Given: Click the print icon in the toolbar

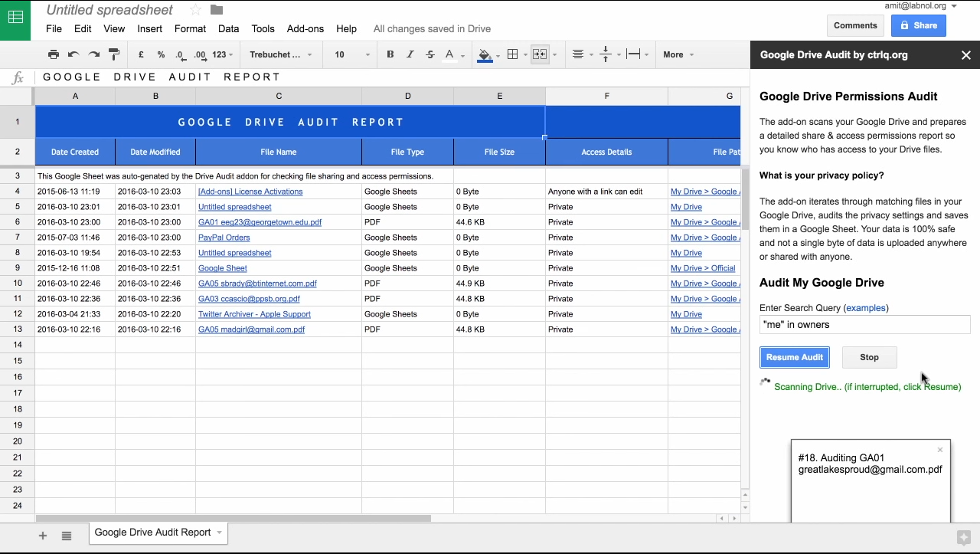Looking at the screenshot, I should 54,54.
